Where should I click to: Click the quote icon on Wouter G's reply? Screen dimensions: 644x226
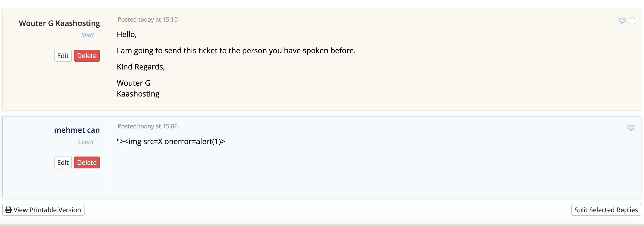622,21
